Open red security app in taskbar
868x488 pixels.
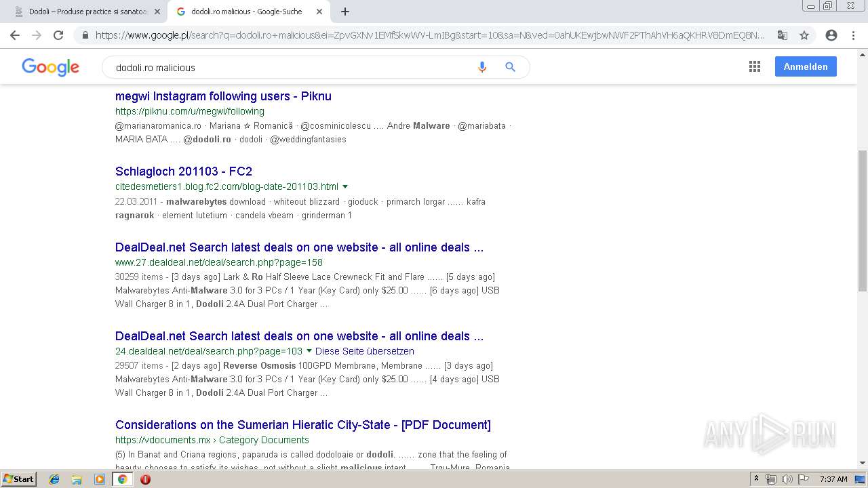145,479
